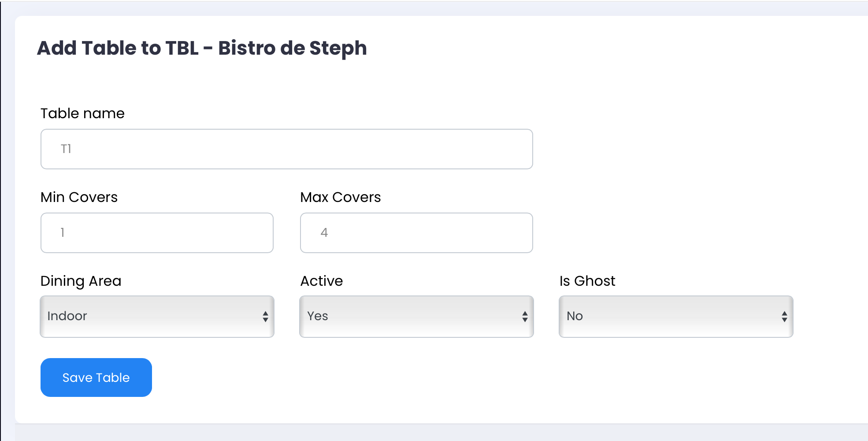Click the "Active" field label
Image resolution: width=868 pixels, height=441 pixels.
tap(321, 281)
